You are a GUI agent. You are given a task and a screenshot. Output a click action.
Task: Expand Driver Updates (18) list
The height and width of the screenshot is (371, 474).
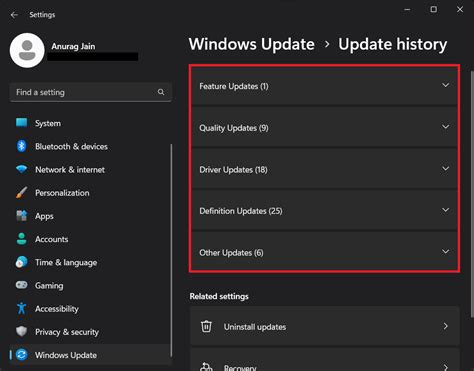pyautogui.click(x=324, y=169)
